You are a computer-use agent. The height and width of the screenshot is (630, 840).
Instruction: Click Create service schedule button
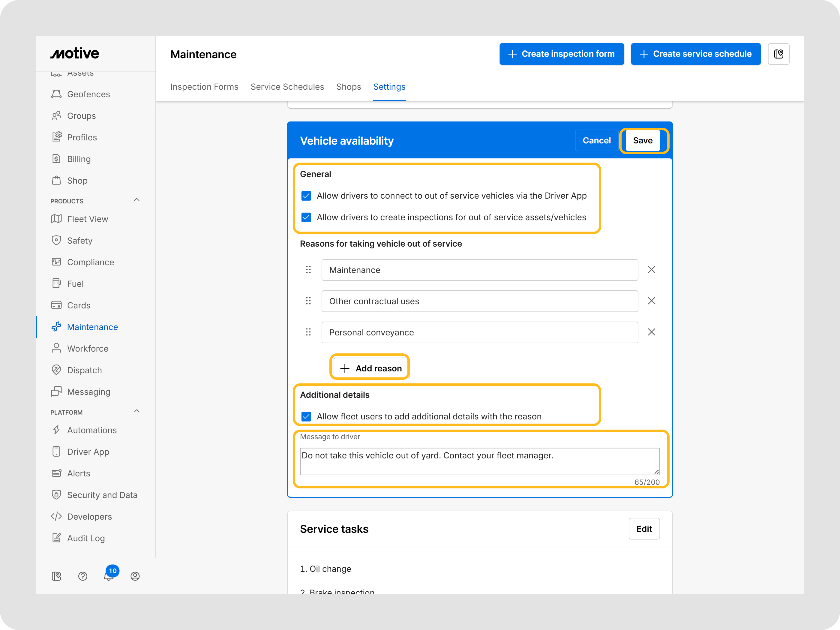pos(696,54)
